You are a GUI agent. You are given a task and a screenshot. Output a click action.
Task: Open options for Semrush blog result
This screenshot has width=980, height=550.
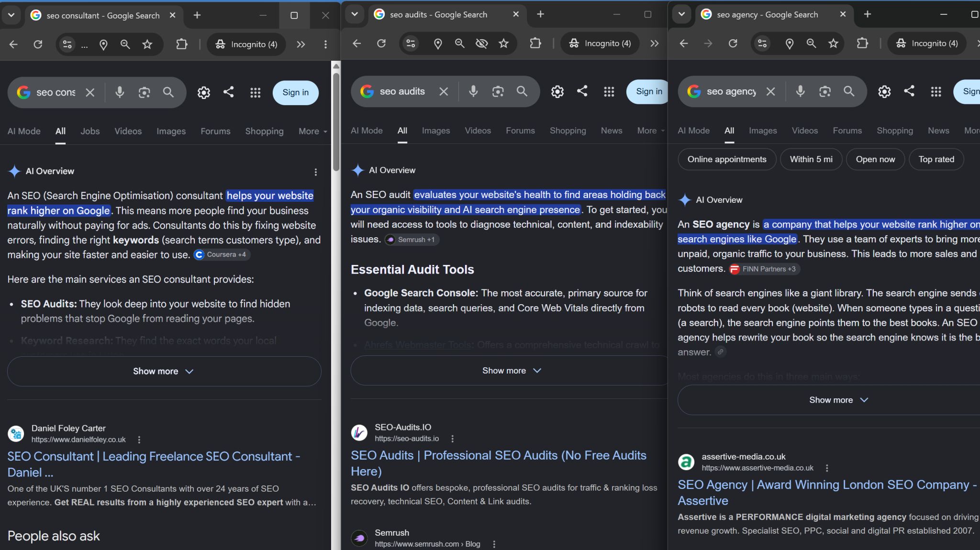coord(494,544)
